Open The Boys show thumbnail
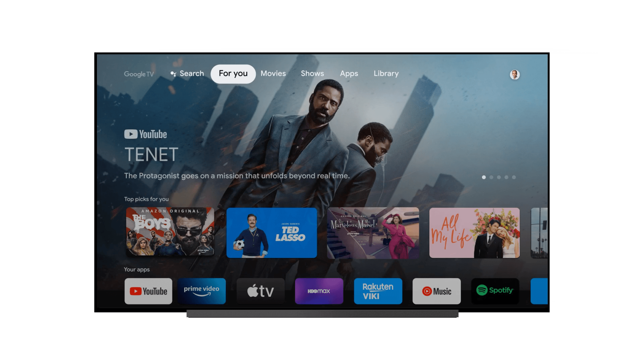 (169, 232)
